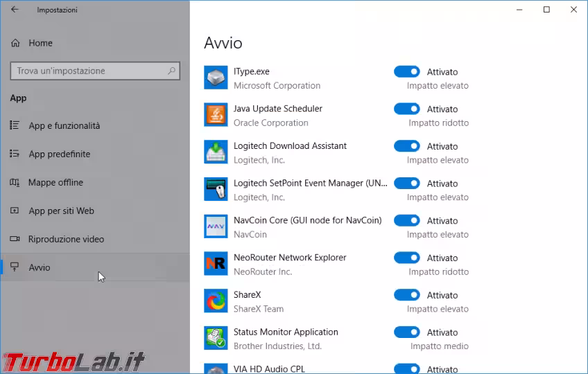The height and width of the screenshot is (374, 588).
Task: Click the Java Update Scheduler icon
Action: [x=216, y=115]
